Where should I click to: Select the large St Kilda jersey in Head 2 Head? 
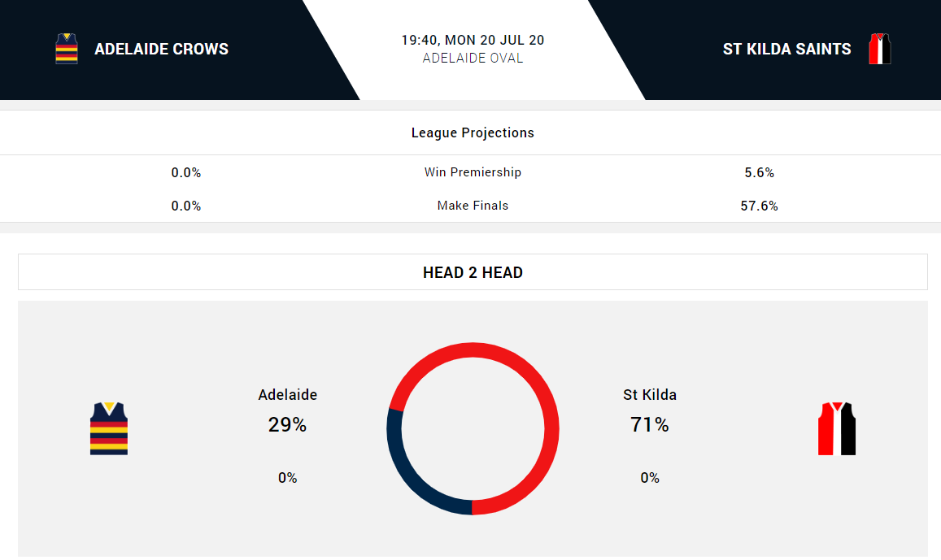click(836, 428)
